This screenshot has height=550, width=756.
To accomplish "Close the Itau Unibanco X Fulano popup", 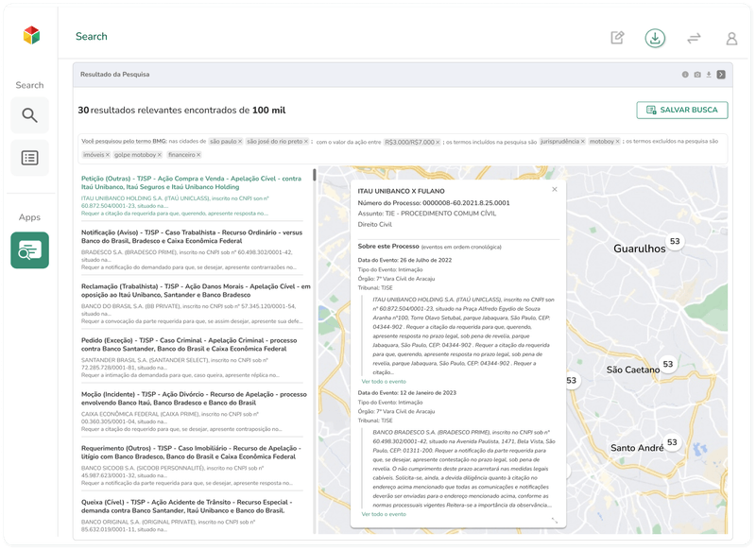I will point(555,189).
